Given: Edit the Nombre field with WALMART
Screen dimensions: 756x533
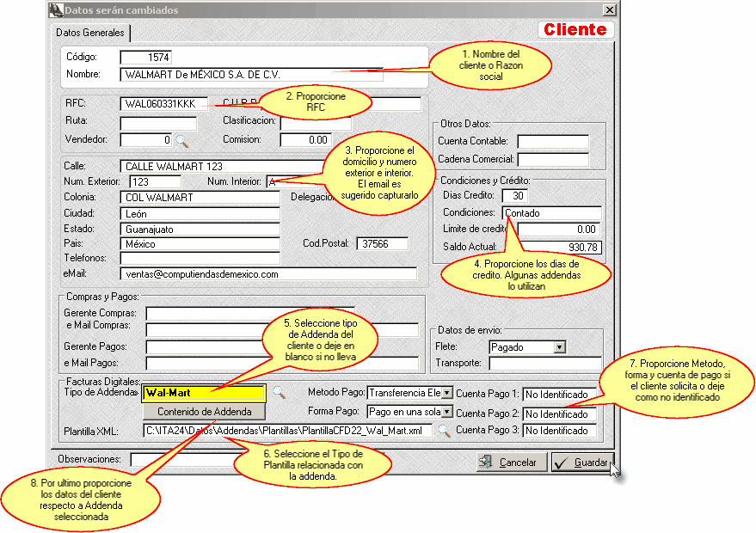Looking at the screenshot, I should click(251, 75).
